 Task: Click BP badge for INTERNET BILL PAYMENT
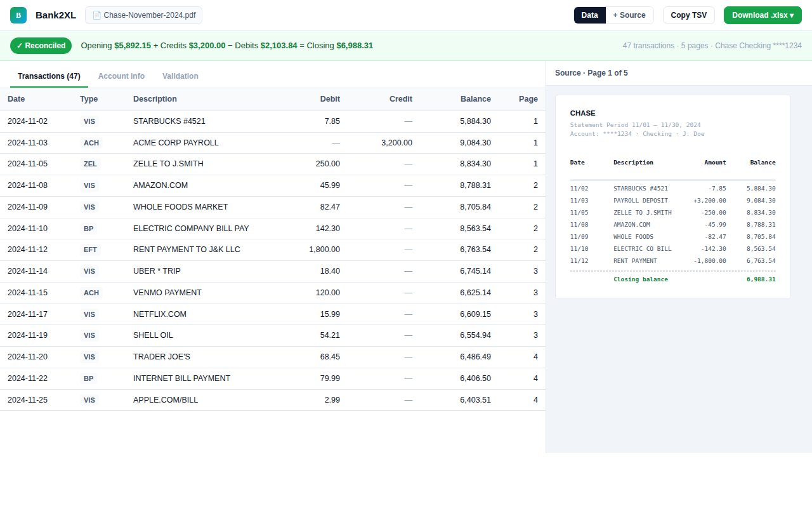coord(88,378)
